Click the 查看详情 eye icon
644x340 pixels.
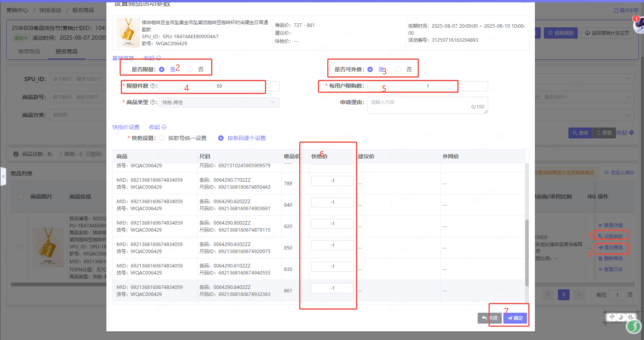600,225
